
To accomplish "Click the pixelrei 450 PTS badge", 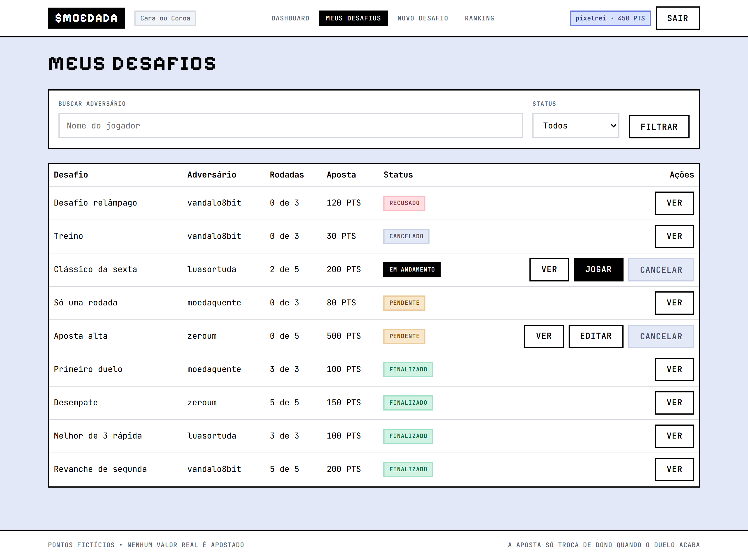I will coord(610,18).
